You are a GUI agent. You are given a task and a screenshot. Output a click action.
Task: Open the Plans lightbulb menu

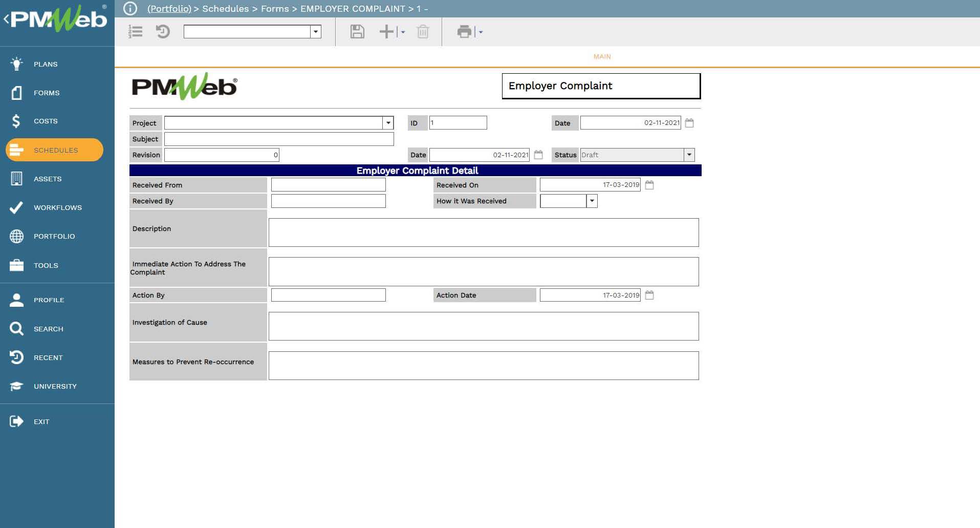click(x=16, y=64)
